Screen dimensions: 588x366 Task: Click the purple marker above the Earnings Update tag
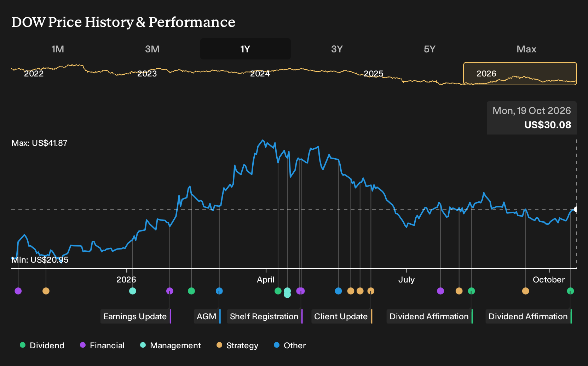170,291
